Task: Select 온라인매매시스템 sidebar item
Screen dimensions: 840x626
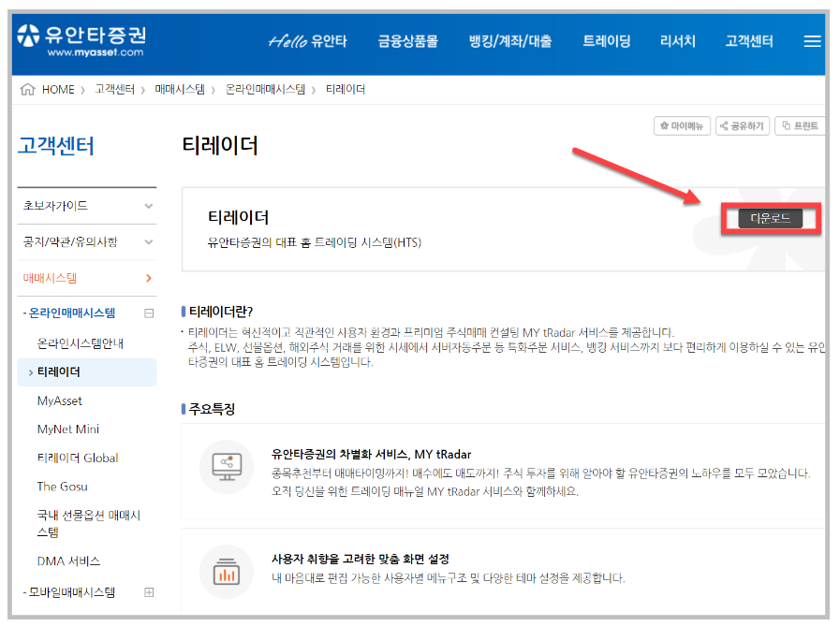Action: coord(72,313)
